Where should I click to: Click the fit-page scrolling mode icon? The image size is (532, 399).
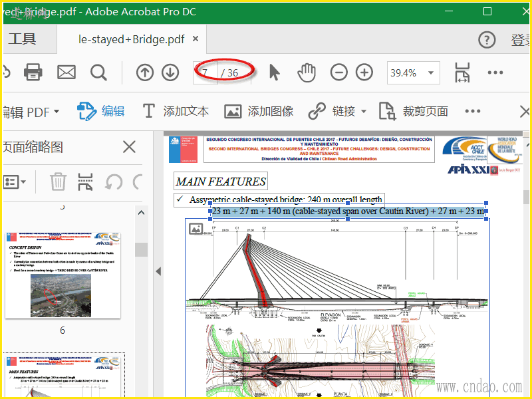click(x=462, y=72)
